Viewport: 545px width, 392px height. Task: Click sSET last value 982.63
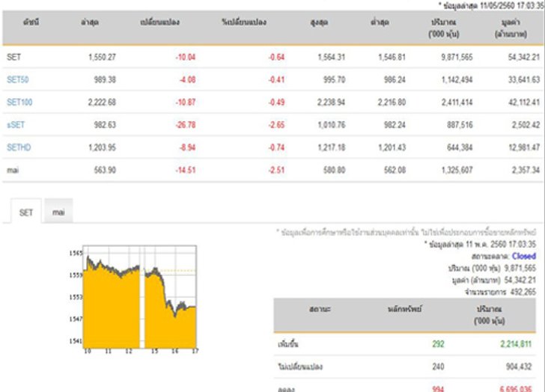pyautogui.click(x=105, y=125)
